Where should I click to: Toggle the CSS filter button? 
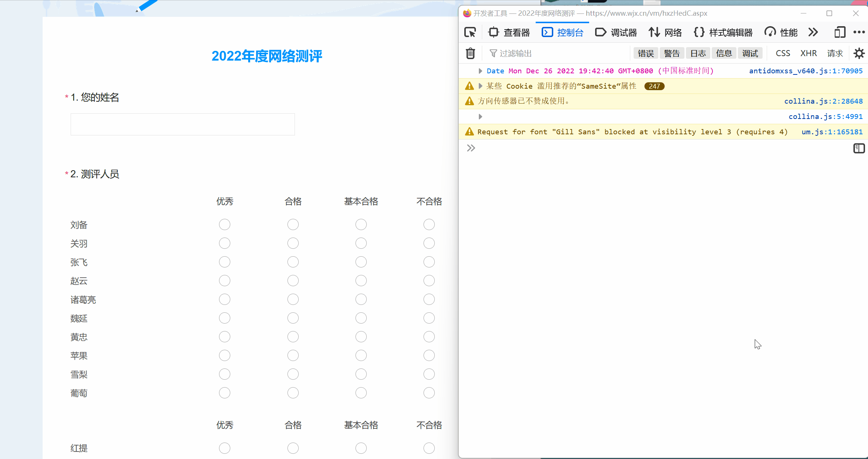783,53
